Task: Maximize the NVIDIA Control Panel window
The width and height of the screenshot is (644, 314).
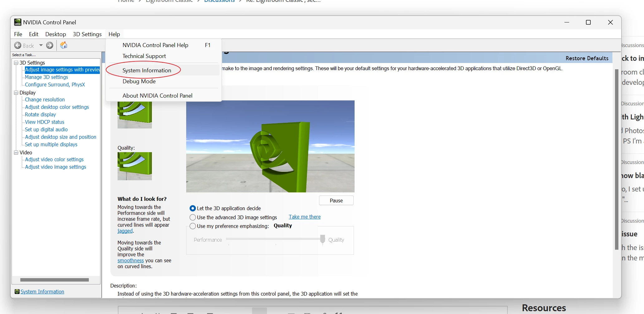Action: click(588, 22)
